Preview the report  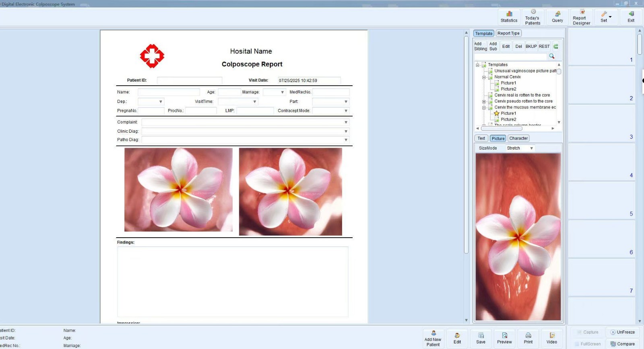click(x=504, y=339)
